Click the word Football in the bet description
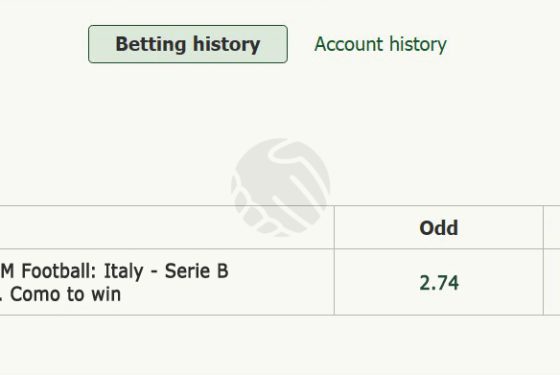The width and height of the screenshot is (560, 375). pos(59,271)
